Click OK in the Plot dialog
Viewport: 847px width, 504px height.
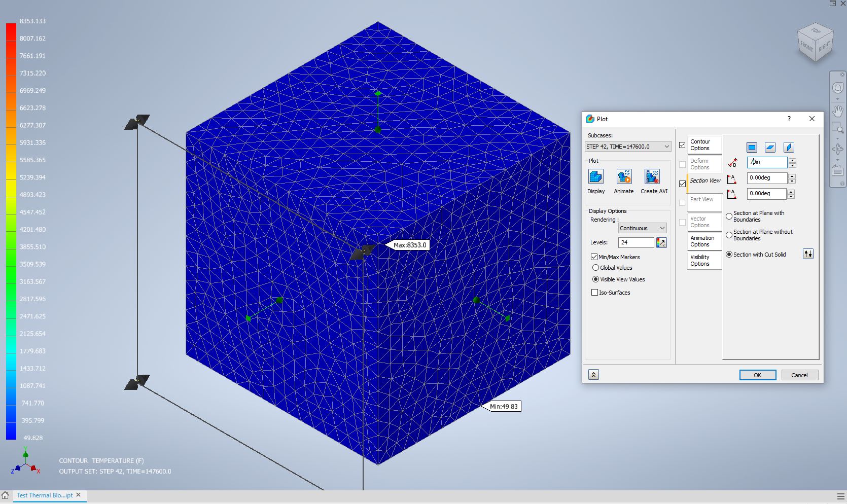click(x=757, y=375)
